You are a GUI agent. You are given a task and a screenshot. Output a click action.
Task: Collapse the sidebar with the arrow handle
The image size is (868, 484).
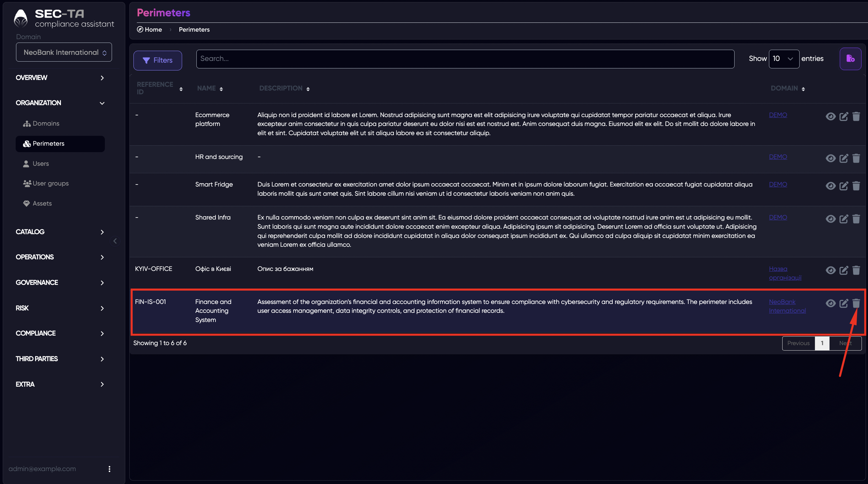(115, 241)
